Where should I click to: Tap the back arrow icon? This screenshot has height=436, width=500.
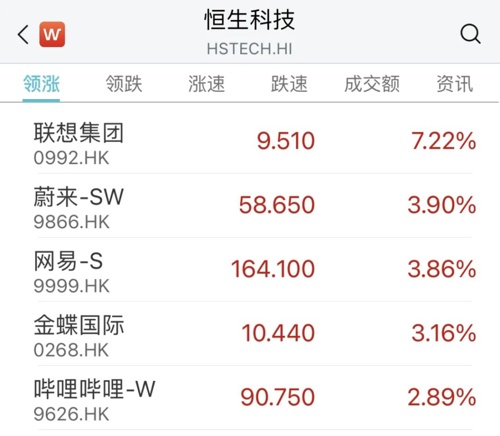23,34
